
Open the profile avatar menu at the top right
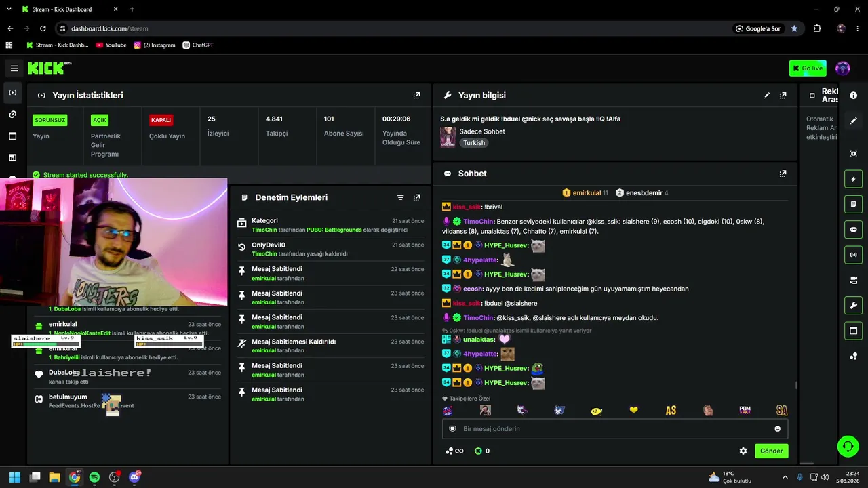(842, 68)
